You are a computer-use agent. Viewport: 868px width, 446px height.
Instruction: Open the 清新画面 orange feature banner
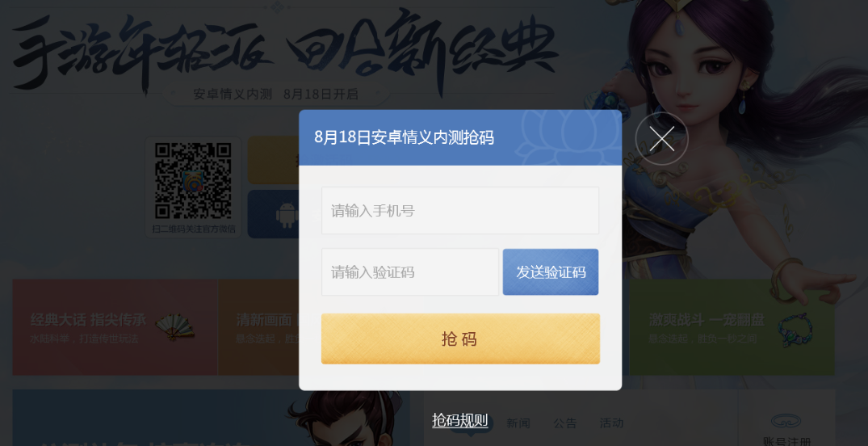coord(258,327)
